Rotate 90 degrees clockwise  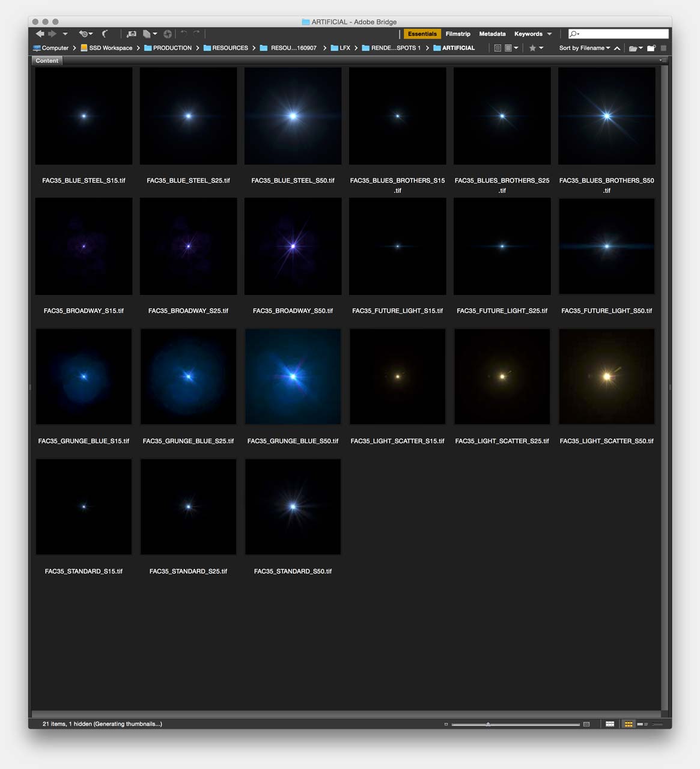pyautogui.click(x=196, y=34)
